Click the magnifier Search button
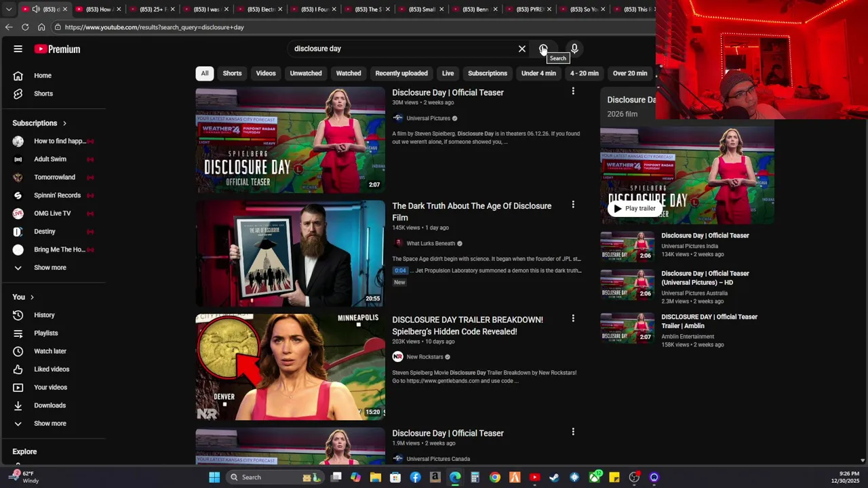This screenshot has height=488, width=868. (543, 49)
